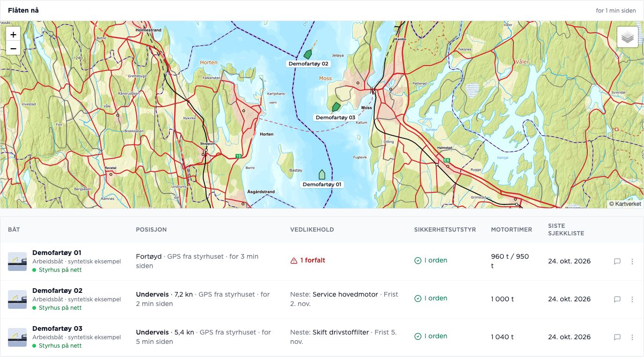Image resolution: width=644 pixels, height=357 pixels.
Task: Zoom in on the map
Action: point(13,34)
